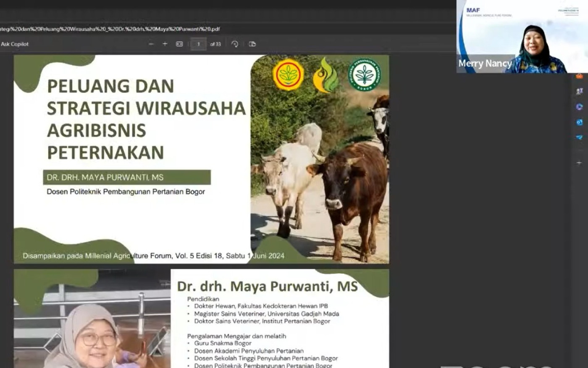The image size is (588, 368).
Task: Switch to the Page view layout icon
Action: (x=252, y=44)
